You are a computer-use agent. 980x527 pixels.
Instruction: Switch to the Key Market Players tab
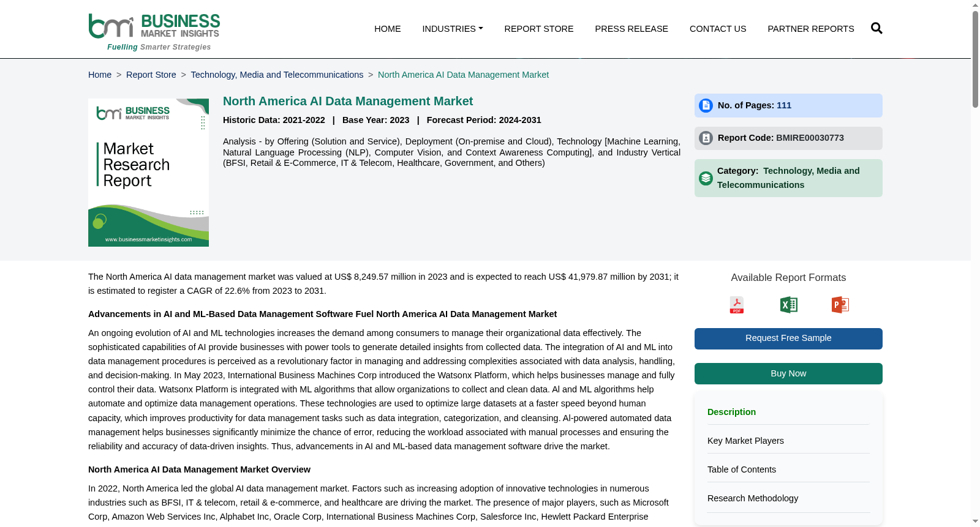tap(745, 441)
